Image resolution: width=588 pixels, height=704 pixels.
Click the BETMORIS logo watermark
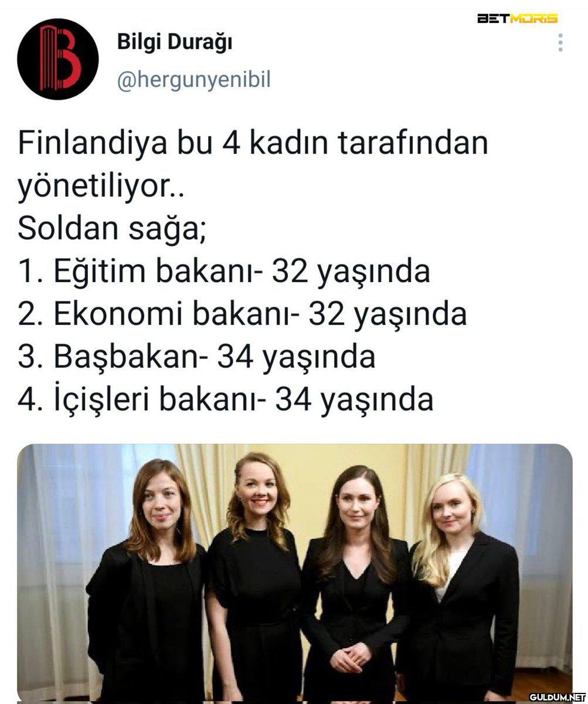pos(518,19)
